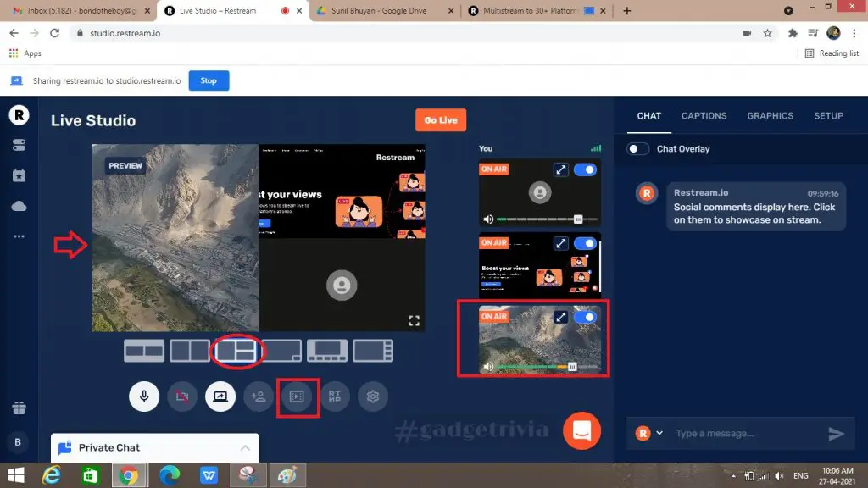
Task: Click the add guest person icon
Action: (x=259, y=396)
